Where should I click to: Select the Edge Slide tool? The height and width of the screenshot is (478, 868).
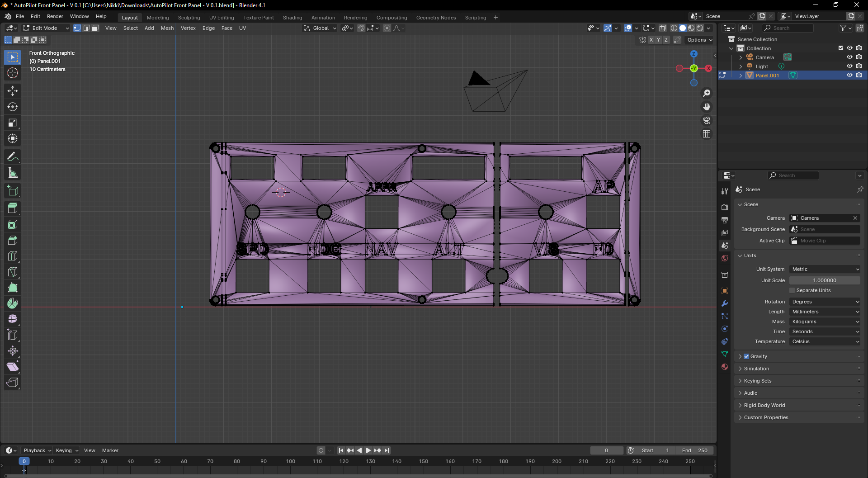[x=13, y=335]
